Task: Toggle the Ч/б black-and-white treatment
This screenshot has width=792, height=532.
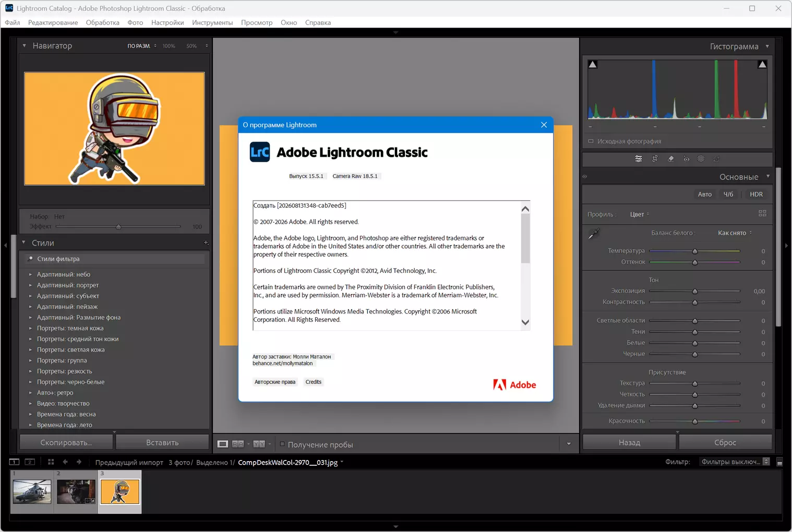Action: pyautogui.click(x=728, y=195)
